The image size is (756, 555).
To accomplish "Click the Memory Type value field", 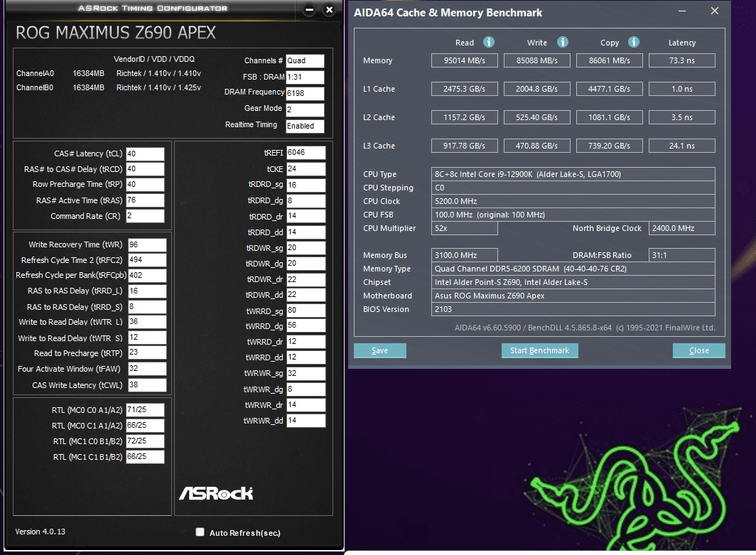I will (x=573, y=269).
